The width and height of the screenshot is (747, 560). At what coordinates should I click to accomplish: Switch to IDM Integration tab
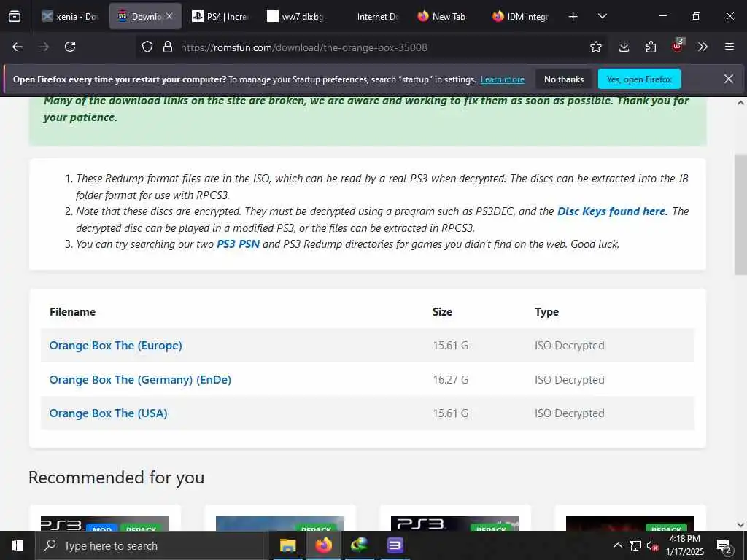point(521,17)
